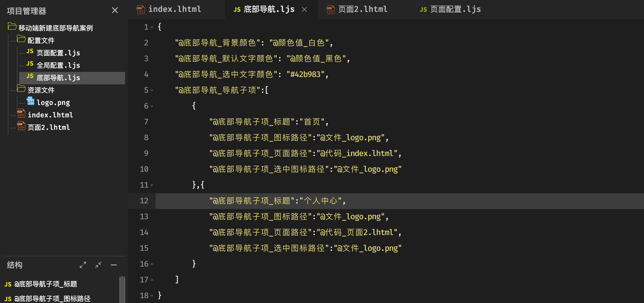Close the 项目管理器 panel
Viewport: 644px width, 303px height.
tap(115, 10)
